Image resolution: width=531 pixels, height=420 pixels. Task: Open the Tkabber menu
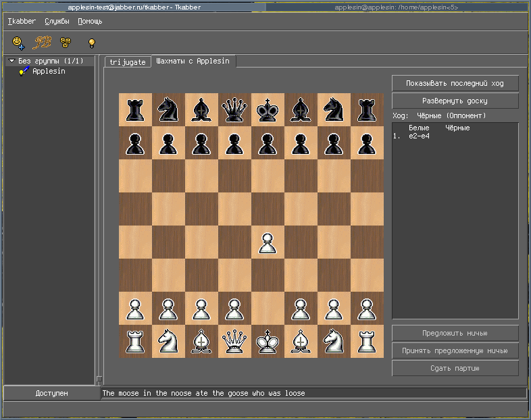[x=22, y=21]
